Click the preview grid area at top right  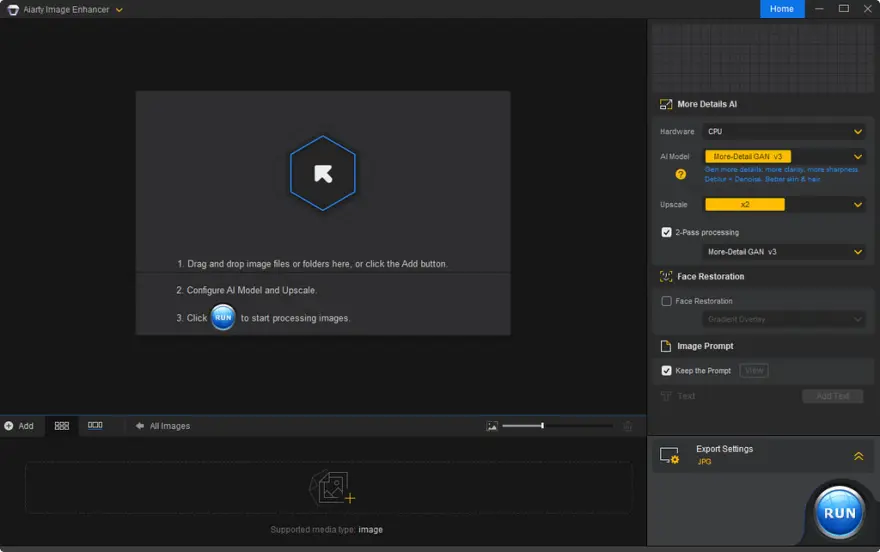pyautogui.click(x=762, y=57)
